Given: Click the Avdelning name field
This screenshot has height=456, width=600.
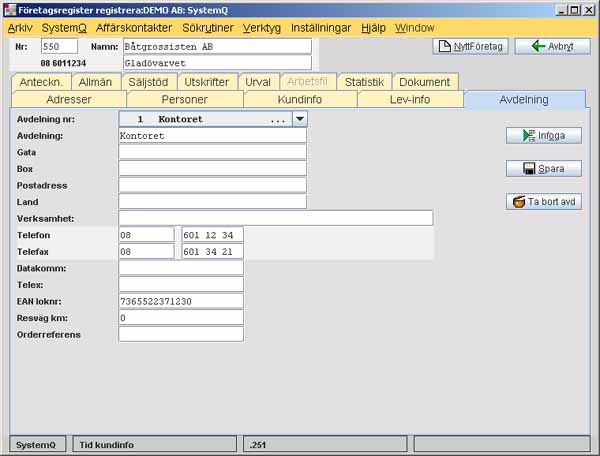Looking at the screenshot, I should click(212, 136).
